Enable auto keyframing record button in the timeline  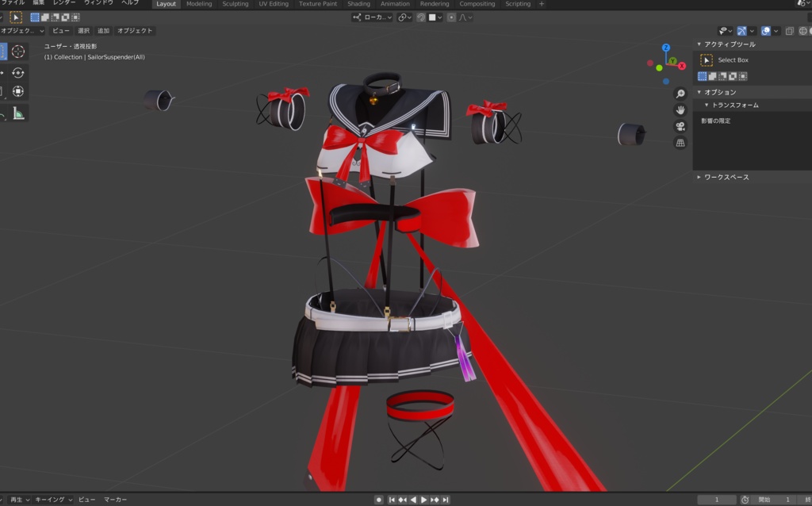pos(379,500)
